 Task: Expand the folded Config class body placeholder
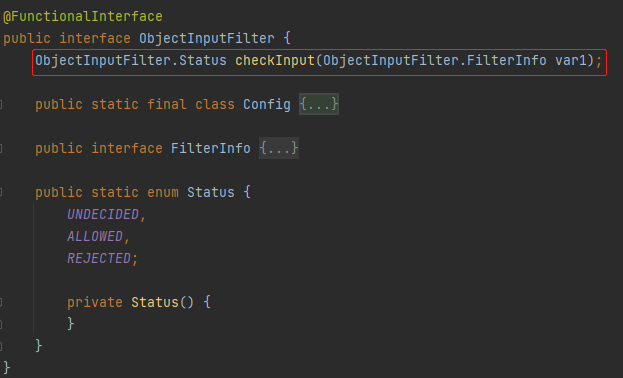click(x=319, y=104)
